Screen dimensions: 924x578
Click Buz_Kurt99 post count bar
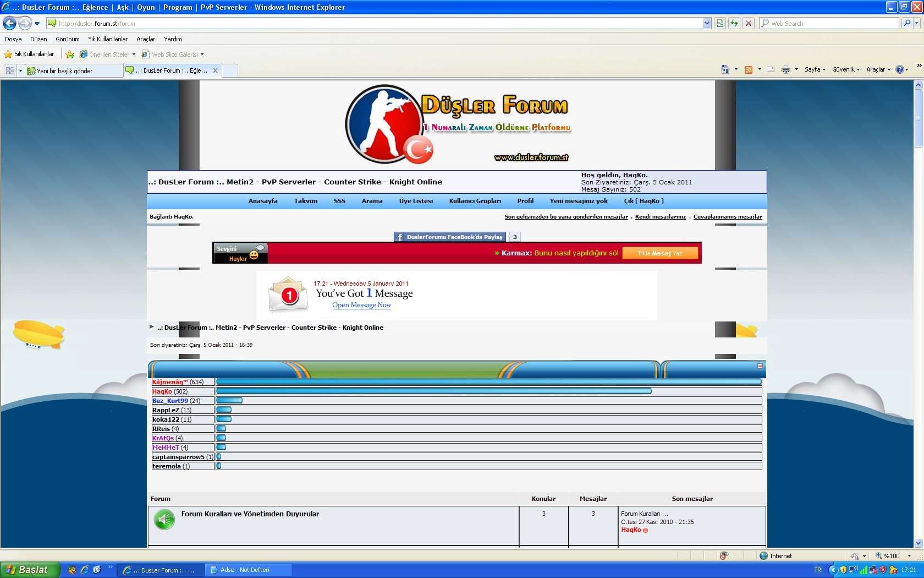pos(229,400)
